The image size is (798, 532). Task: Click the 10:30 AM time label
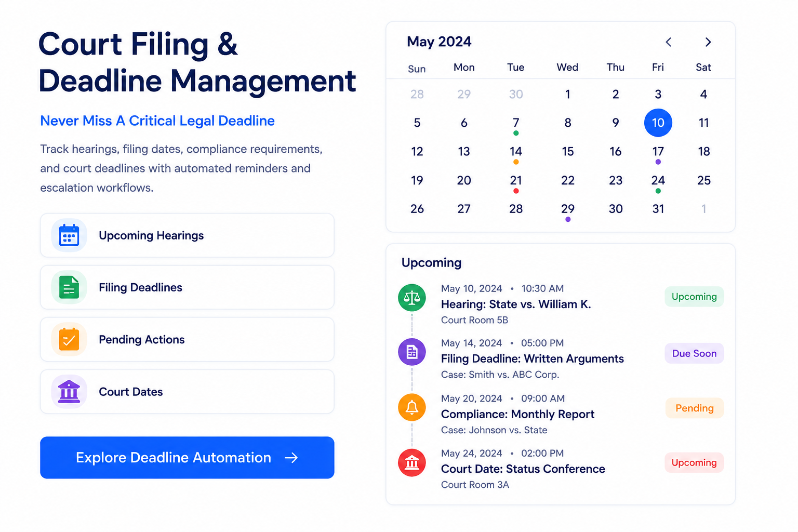coord(542,288)
